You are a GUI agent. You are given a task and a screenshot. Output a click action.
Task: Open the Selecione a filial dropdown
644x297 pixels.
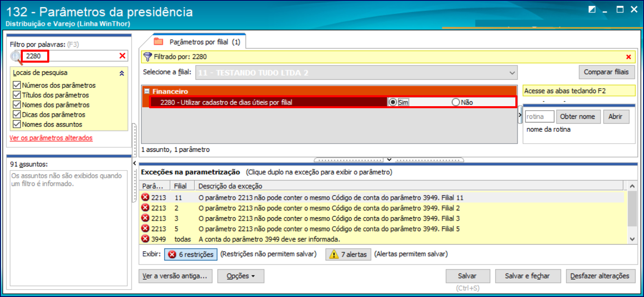(x=512, y=73)
